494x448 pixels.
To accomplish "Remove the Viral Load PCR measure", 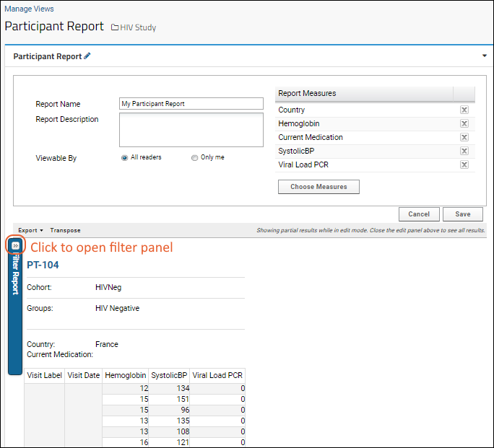I will point(464,164).
